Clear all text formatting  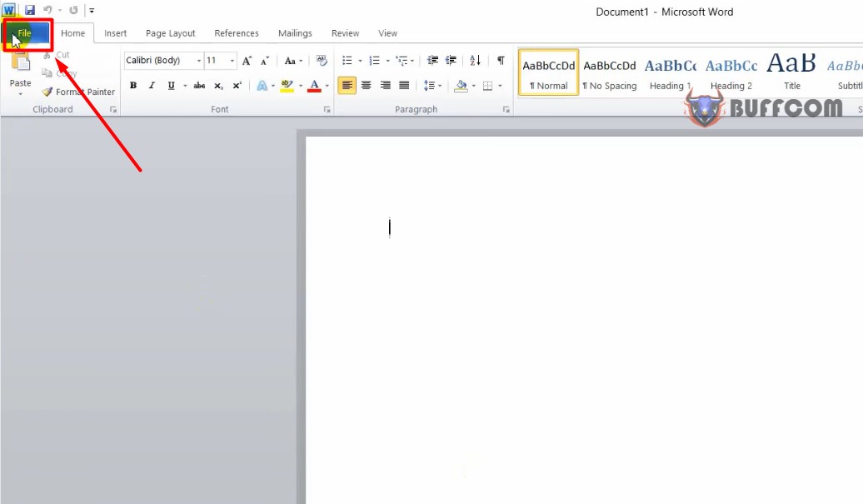tap(322, 61)
